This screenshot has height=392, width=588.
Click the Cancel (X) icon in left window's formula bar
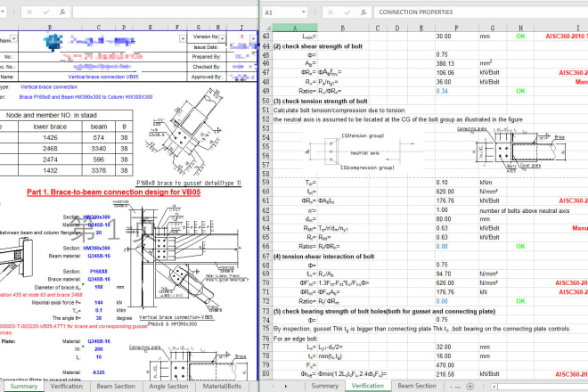[29, 12]
